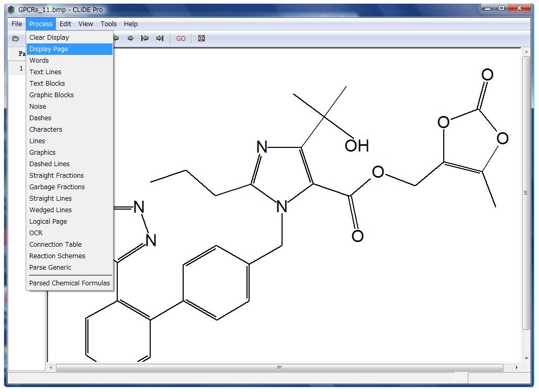The height and width of the screenshot is (392, 539).
Task: Choose Clear Display from Process menu
Action: [70, 38]
